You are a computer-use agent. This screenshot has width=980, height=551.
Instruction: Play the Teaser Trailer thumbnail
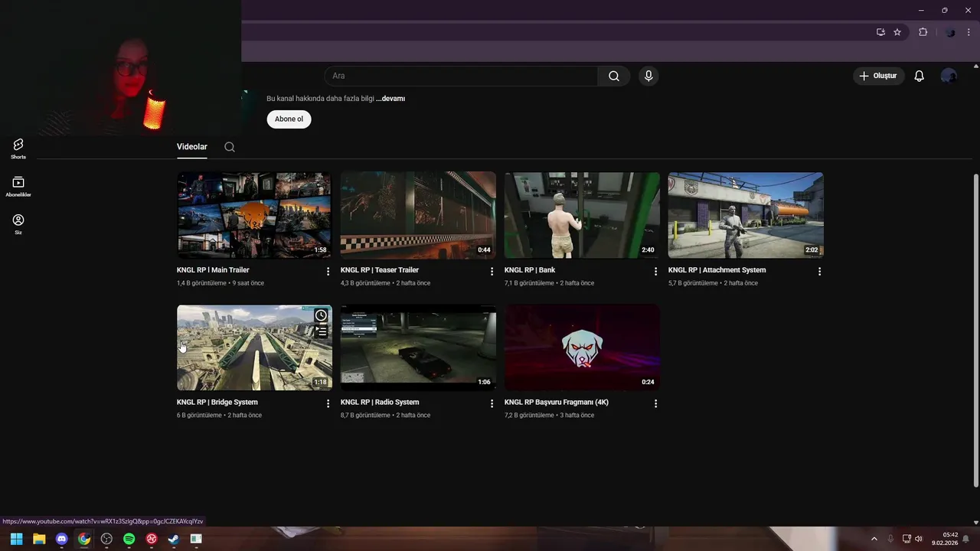click(418, 215)
